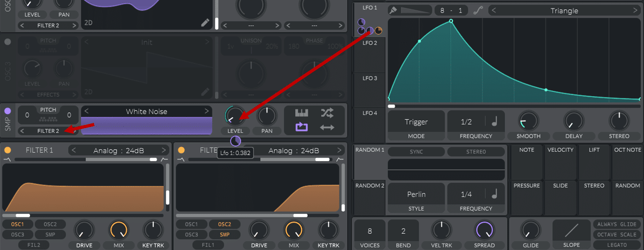The image size is (644, 250).
Task: Open Random Perlin style menu
Action: click(x=416, y=194)
